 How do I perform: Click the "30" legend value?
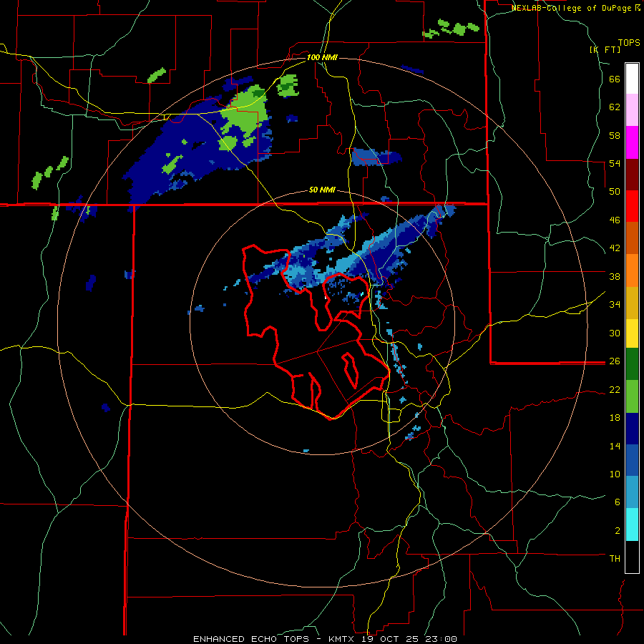point(615,333)
